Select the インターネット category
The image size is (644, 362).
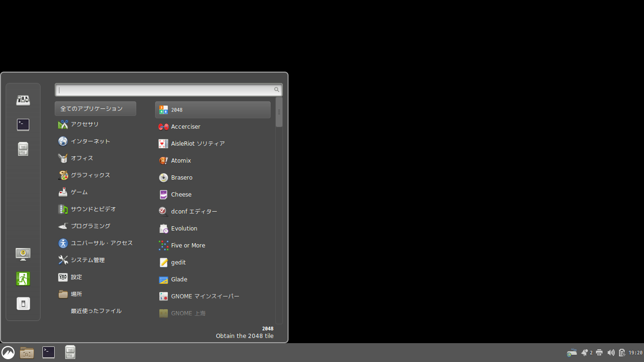coord(96,141)
